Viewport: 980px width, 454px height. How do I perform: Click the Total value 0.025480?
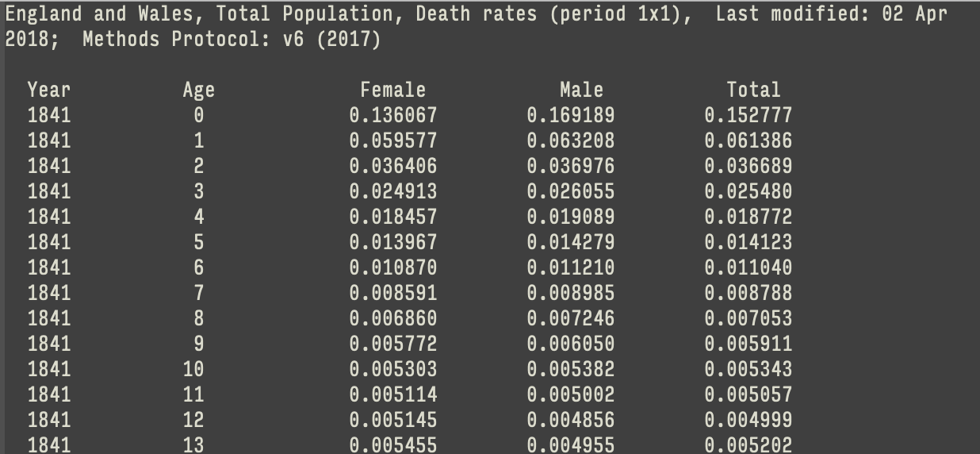click(748, 191)
